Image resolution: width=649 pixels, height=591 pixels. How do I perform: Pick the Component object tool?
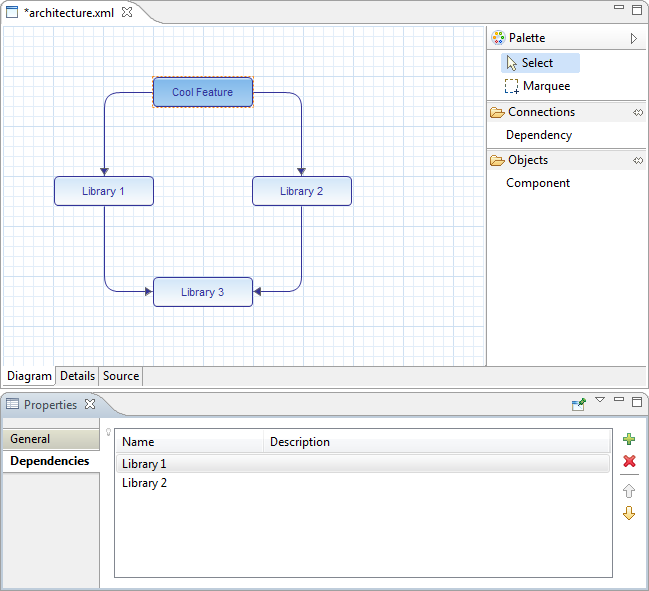click(x=538, y=183)
